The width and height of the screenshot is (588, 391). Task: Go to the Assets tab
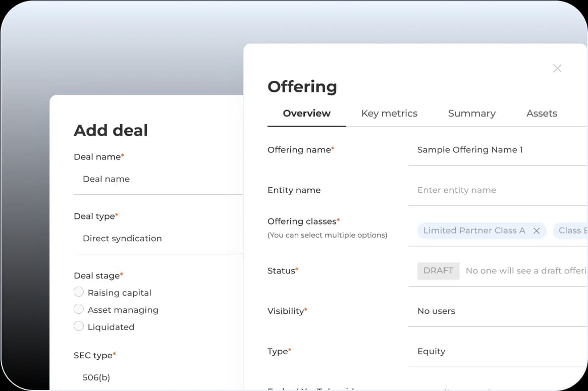(x=542, y=114)
